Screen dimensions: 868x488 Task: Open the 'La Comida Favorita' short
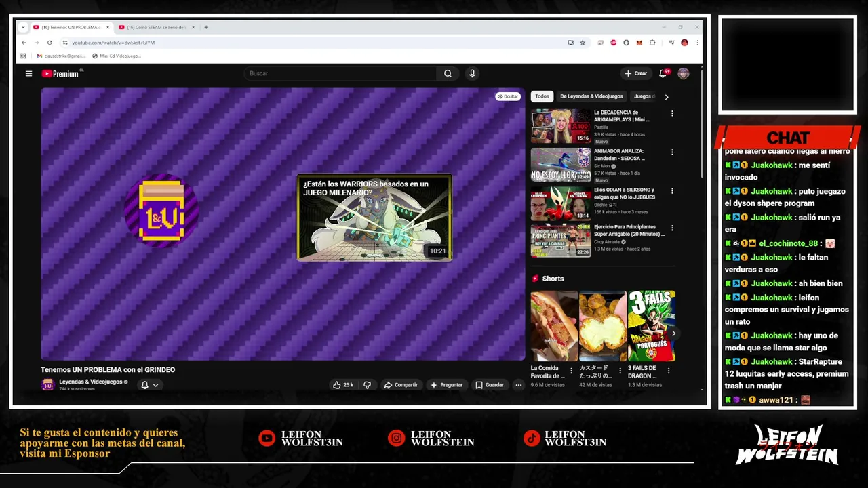(554, 326)
